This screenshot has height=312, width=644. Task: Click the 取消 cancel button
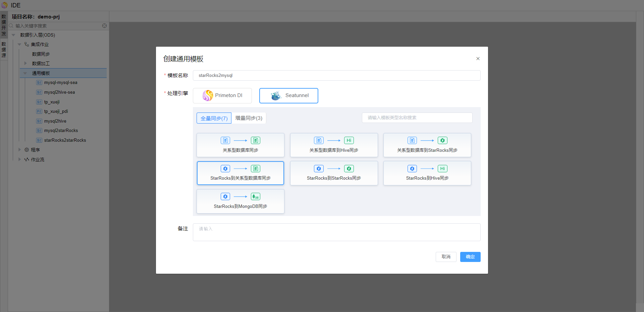(446, 257)
